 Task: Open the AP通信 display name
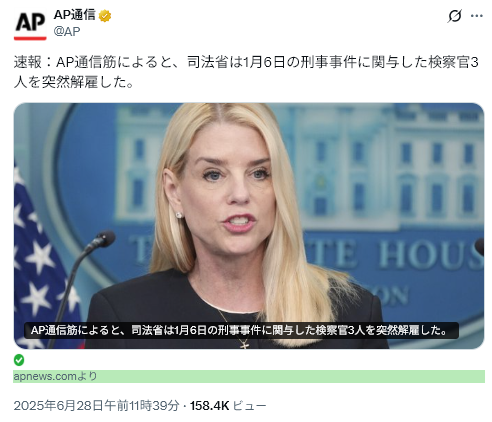tap(75, 15)
